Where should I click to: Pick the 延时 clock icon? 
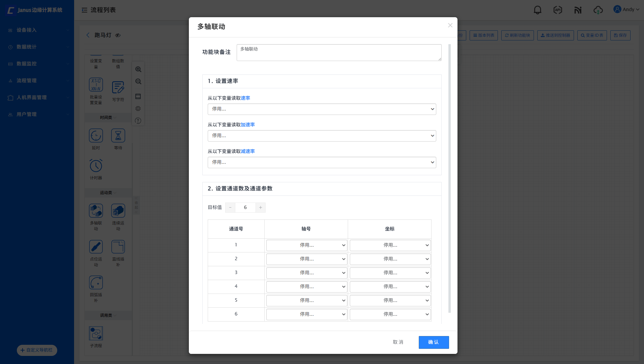point(96,135)
